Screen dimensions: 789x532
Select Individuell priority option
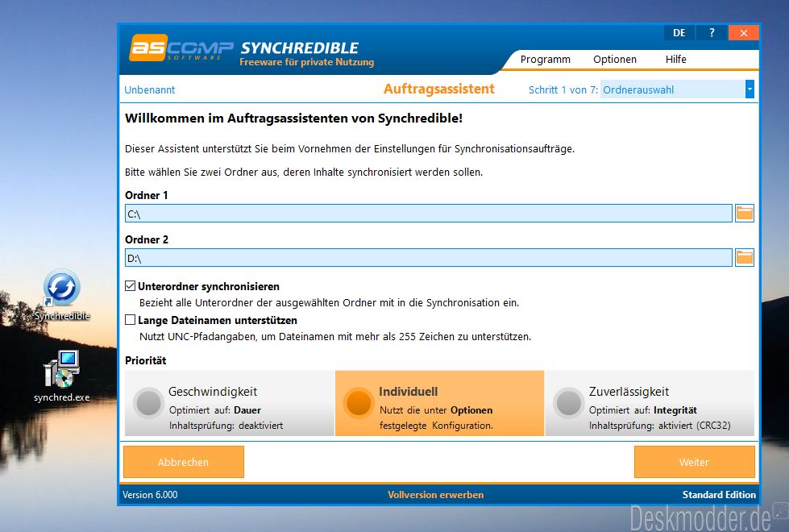pos(439,403)
